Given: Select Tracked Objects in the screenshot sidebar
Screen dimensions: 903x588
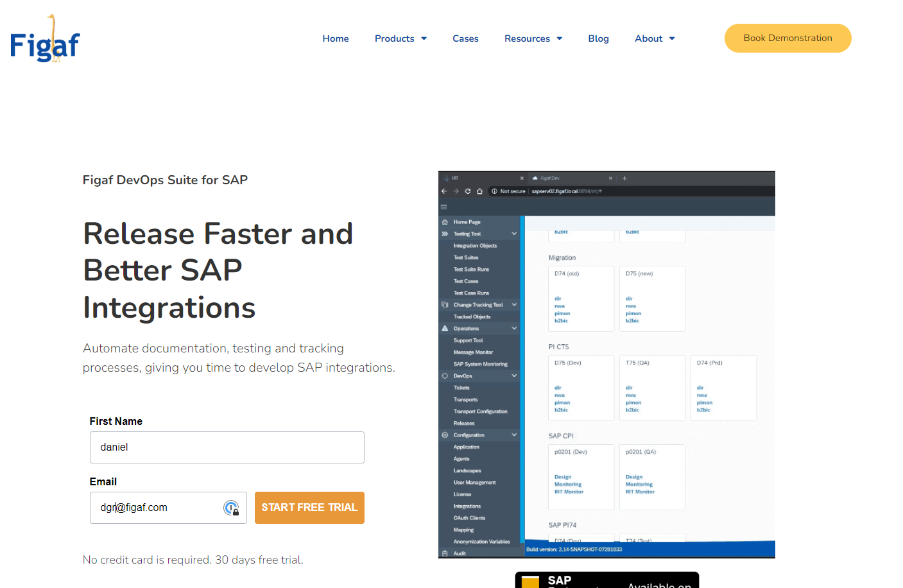Looking at the screenshot, I should click(472, 317).
